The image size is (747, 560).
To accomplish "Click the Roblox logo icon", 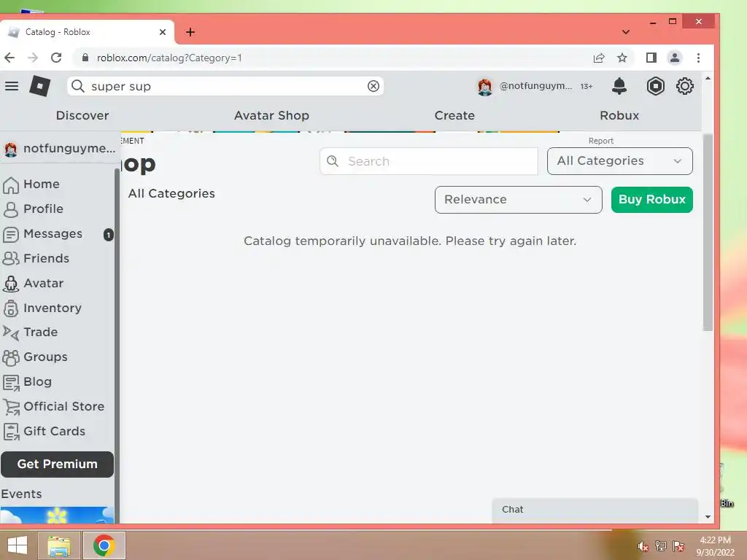I will [x=40, y=86].
